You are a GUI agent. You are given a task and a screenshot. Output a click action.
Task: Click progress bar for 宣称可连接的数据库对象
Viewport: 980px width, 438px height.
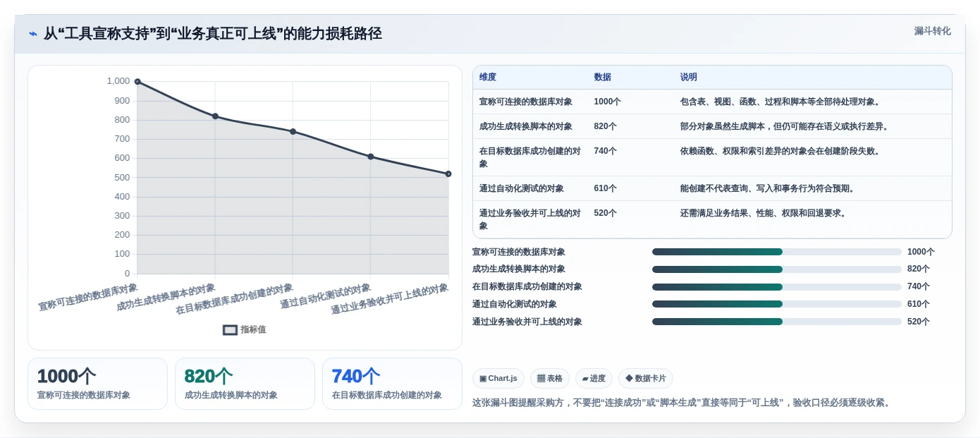776,252
